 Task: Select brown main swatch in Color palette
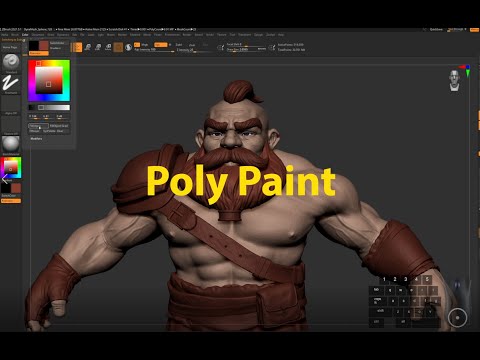coord(44,46)
